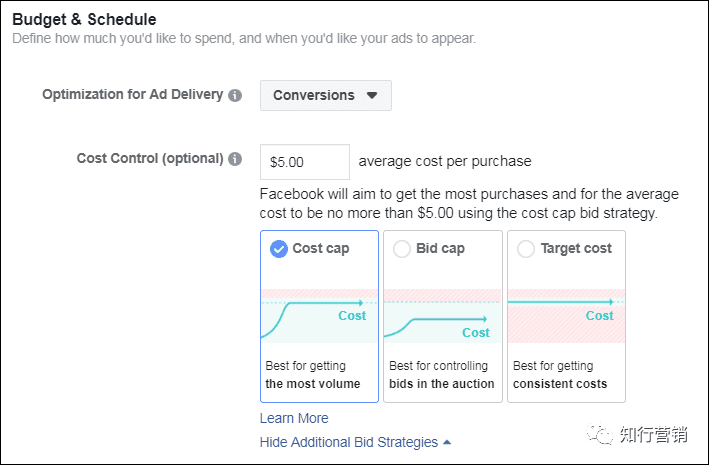Click 'Best for controlling bids in the auction'
710x465 pixels.
point(442,375)
